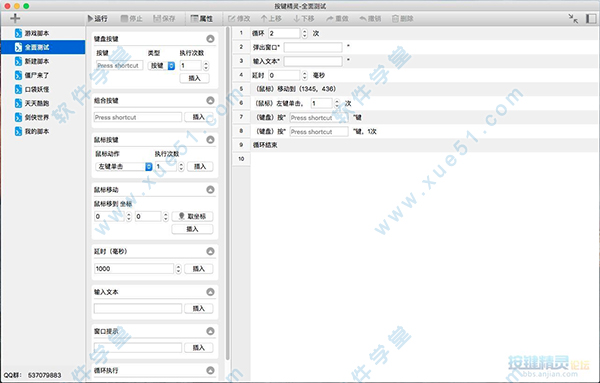The width and height of the screenshot is (600, 383).
Task: Click the 输入文本 panel text field
Action: [138, 308]
